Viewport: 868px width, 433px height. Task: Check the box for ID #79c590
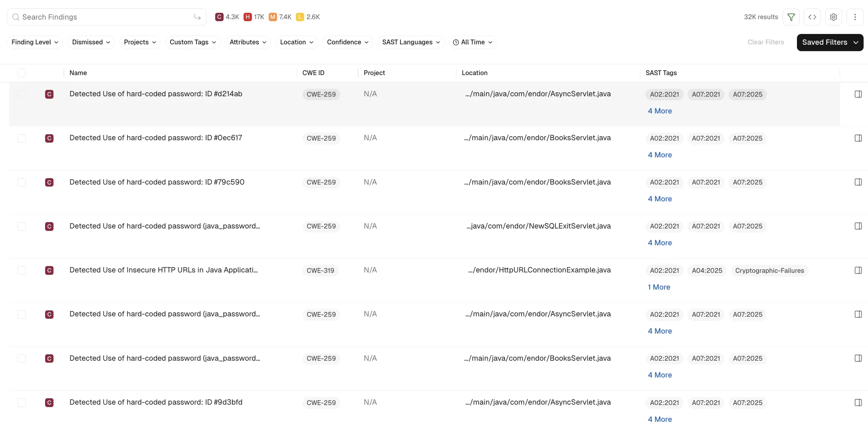click(22, 182)
